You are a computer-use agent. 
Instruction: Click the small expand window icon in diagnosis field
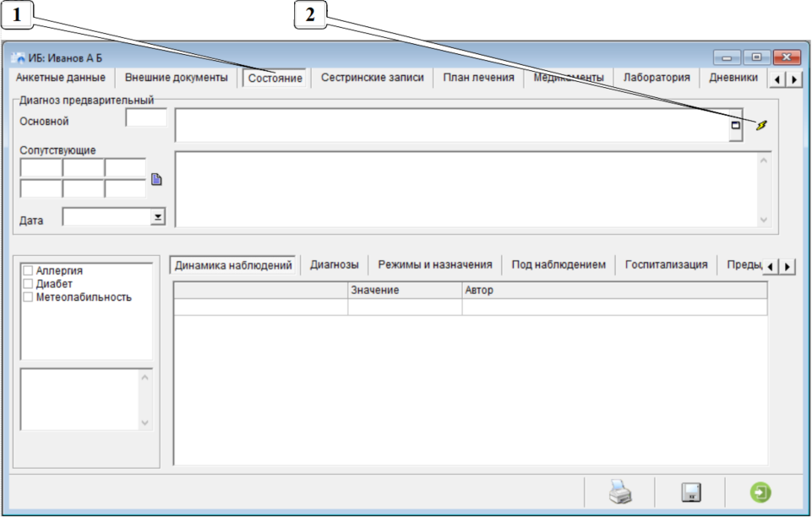[x=735, y=126]
